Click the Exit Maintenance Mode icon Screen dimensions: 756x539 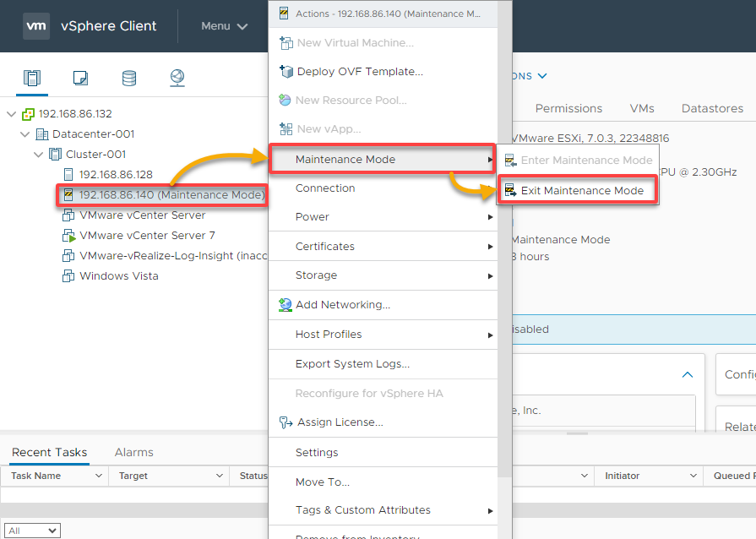coord(510,190)
